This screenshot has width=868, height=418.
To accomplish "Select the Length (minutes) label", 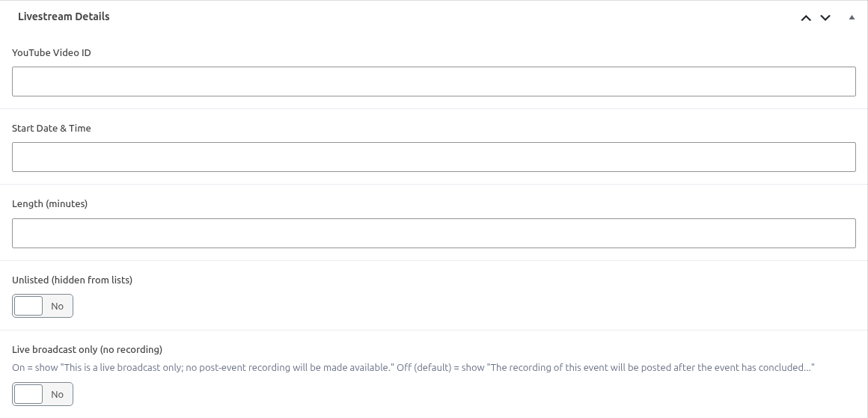I will (x=50, y=204).
